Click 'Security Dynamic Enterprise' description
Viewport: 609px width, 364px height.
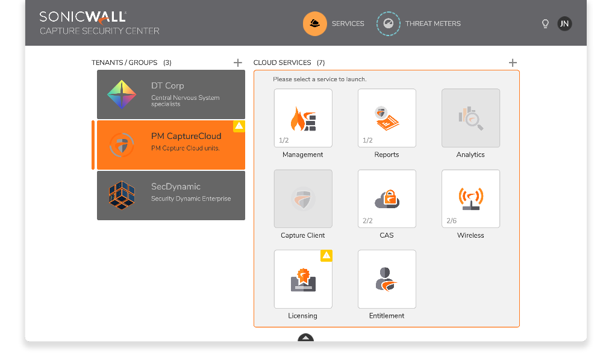click(x=191, y=199)
